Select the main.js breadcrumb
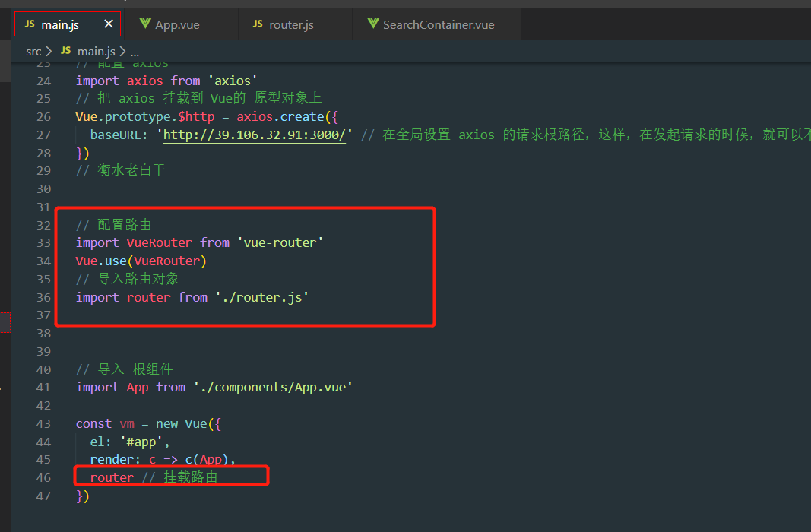Screen dimensions: 811x532 pyautogui.click(x=97, y=51)
